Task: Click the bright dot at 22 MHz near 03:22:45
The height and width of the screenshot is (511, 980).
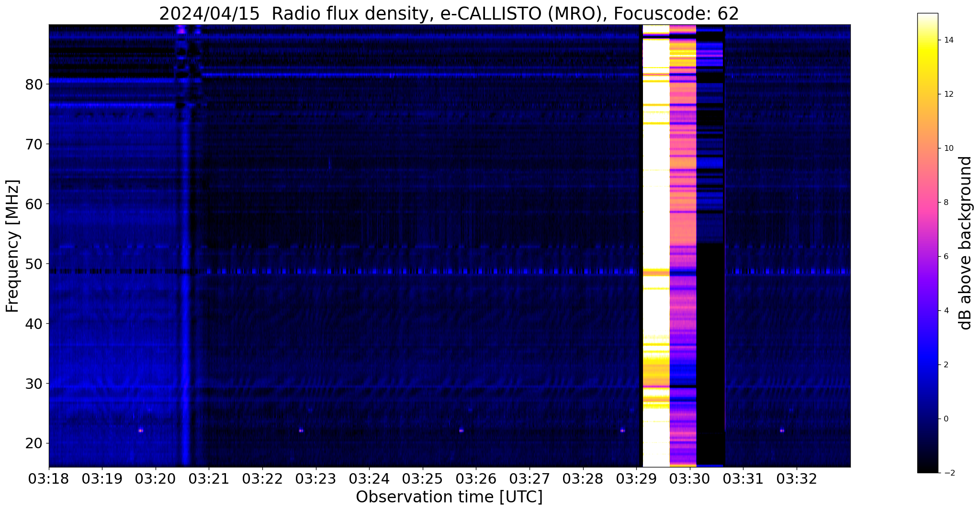Action: click(x=301, y=431)
